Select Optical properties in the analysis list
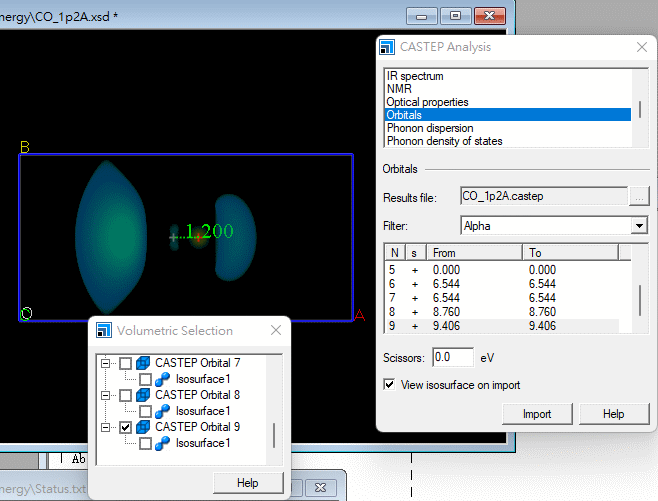This screenshot has width=658, height=501. 427,102
